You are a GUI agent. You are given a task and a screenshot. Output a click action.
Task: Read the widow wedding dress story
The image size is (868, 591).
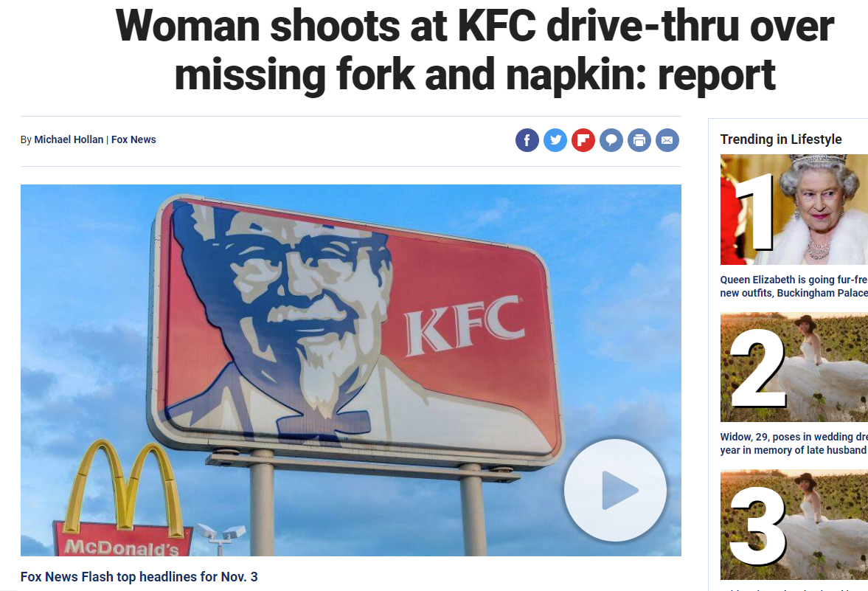coord(794,443)
